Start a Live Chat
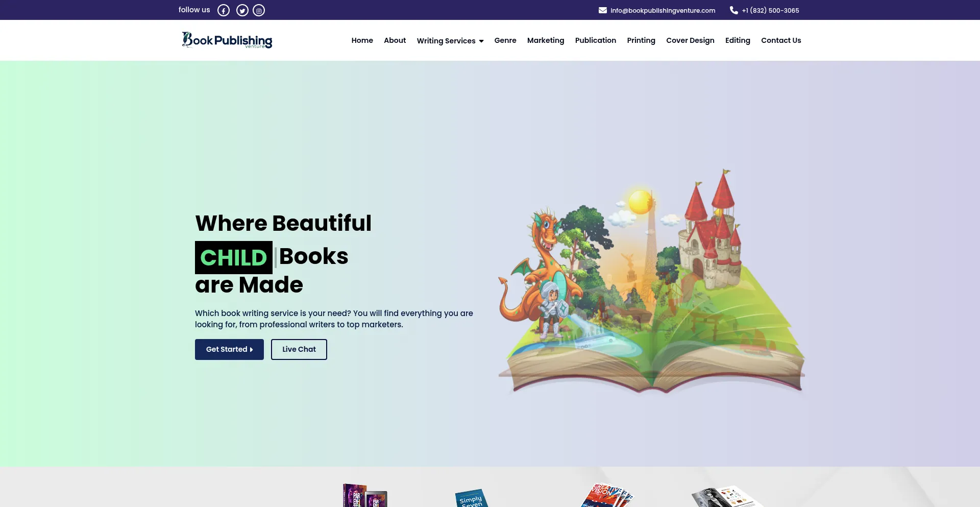Image resolution: width=980 pixels, height=507 pixels. click(x=299, y=349)
